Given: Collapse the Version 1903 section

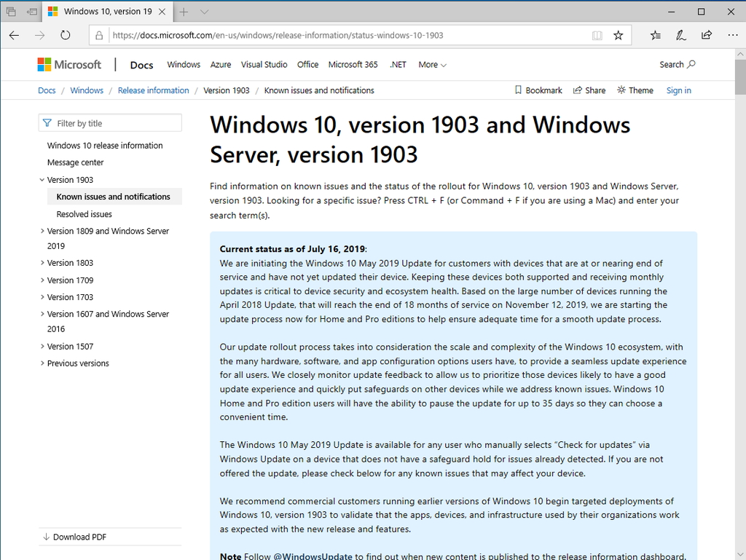Looking at the screenshot, I should pos(42,179).
